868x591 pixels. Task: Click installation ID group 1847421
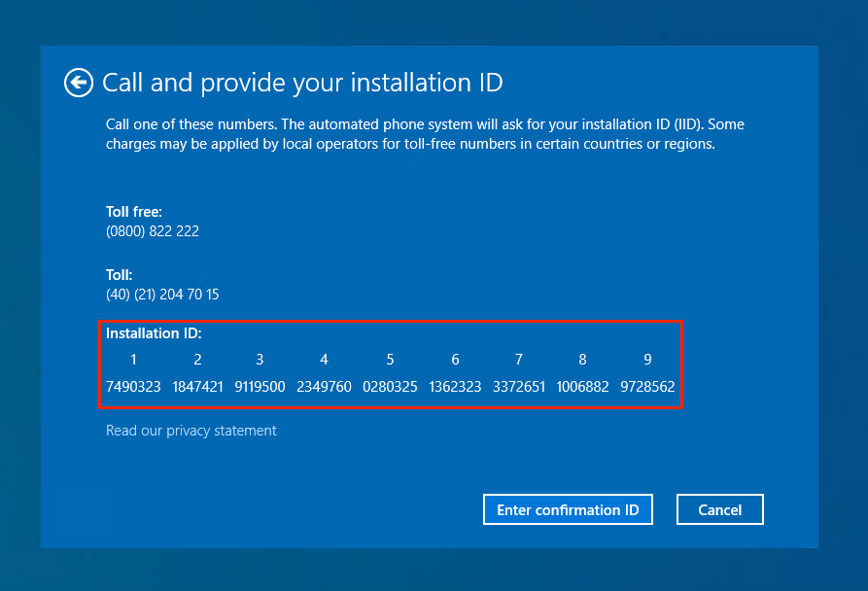point(197,387)
